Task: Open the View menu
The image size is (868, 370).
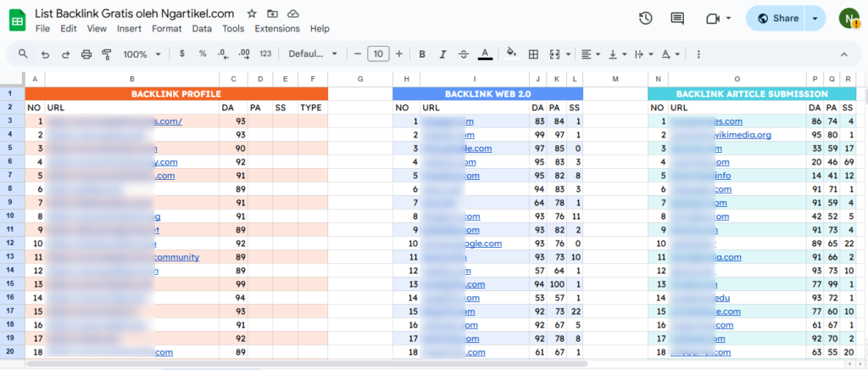Action: 97,29
